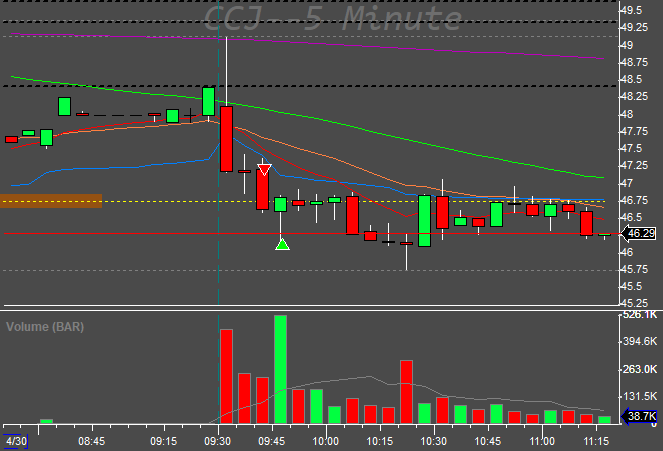Click the 394.6K volume axis label
Viewport: 663px width, 451px height.
[x=640, y=342]
